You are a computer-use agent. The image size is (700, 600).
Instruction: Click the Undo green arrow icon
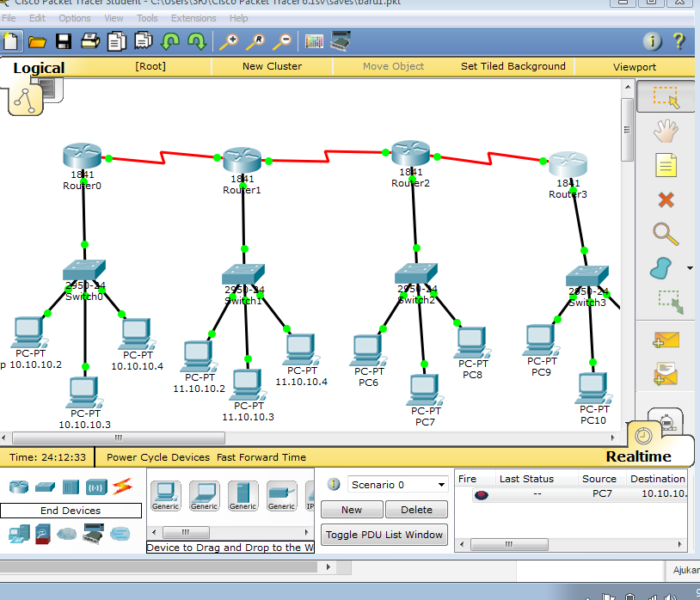tap(170, 41)
